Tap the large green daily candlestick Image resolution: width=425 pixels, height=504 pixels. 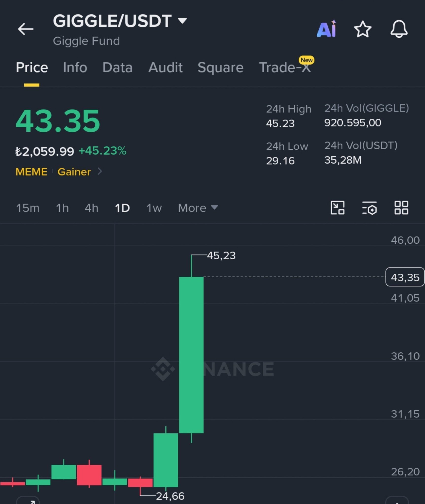point(191,355)
